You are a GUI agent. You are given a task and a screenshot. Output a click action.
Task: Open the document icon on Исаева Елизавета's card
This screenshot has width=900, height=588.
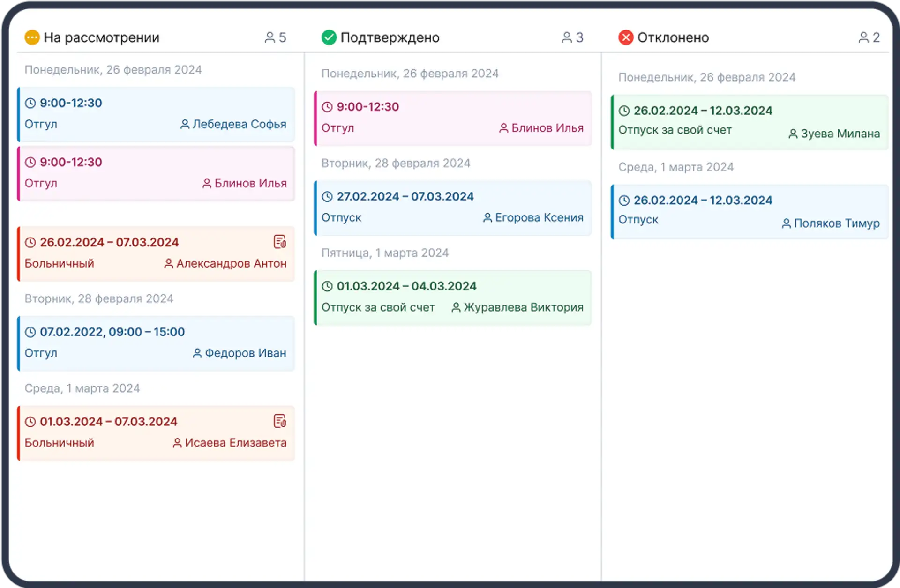[280, 421]
